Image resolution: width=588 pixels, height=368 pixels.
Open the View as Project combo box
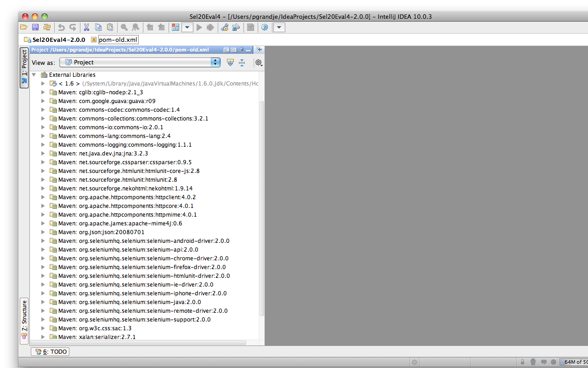(x=140, y=62)
